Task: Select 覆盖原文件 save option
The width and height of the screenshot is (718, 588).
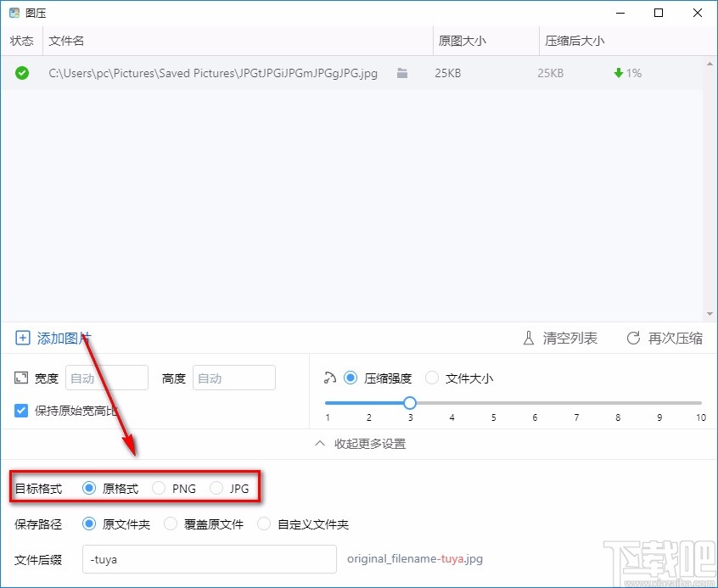Action: click(x=170, y=524)
